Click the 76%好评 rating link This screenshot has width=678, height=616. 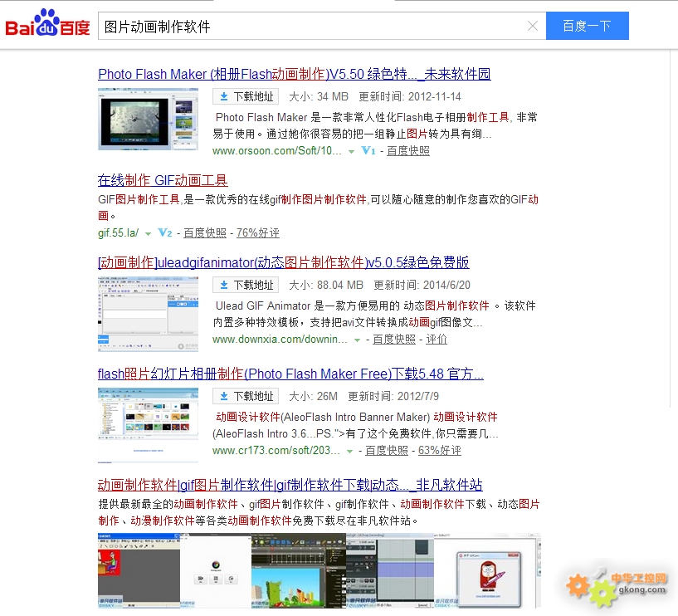[258, 232]
